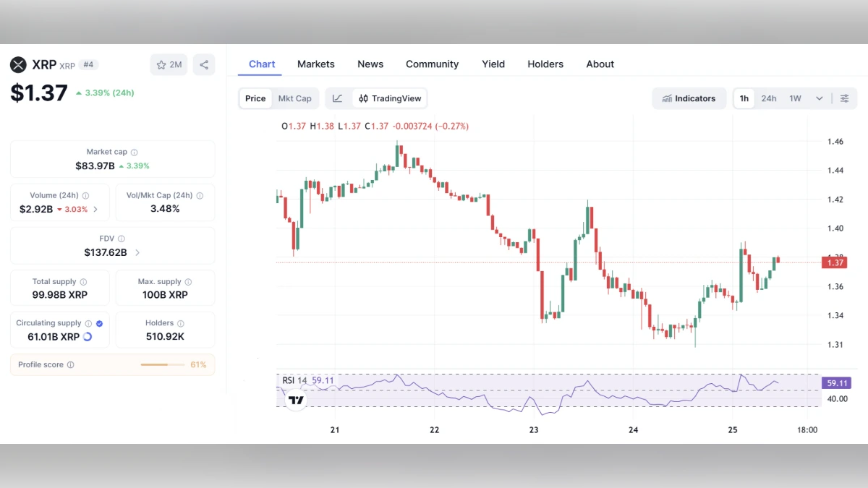Open the Yield section
This screenshot has height=488, width=868.
[493, 64]
